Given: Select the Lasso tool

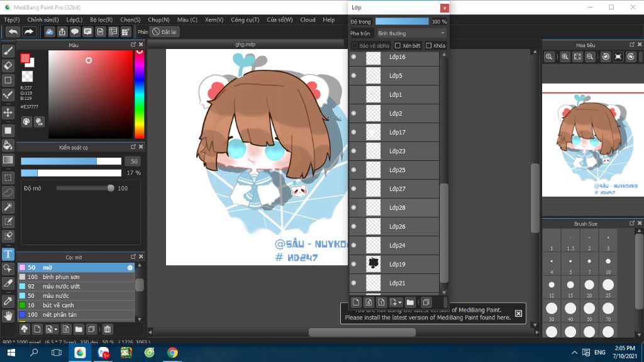Looking at the screenshot, I should [x=8, y=192].
